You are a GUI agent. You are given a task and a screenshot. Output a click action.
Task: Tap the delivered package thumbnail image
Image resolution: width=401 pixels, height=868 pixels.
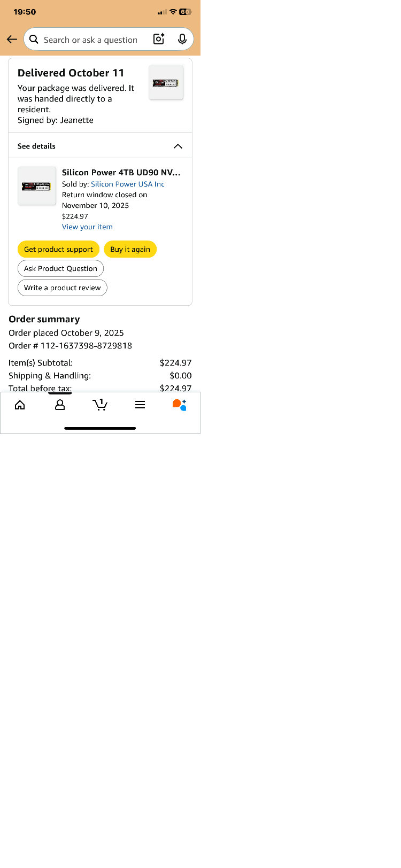click(166, 82)
